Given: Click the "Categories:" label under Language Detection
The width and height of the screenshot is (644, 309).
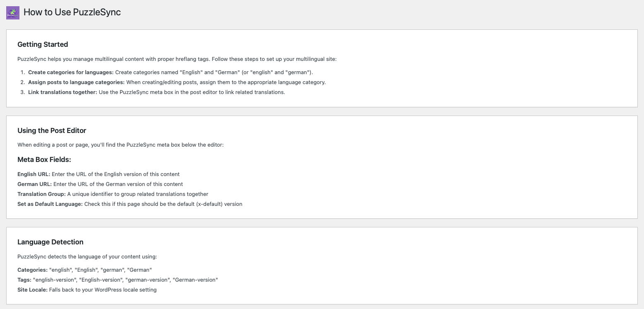Looking at the screenshot, I should (x=32, y=270).
